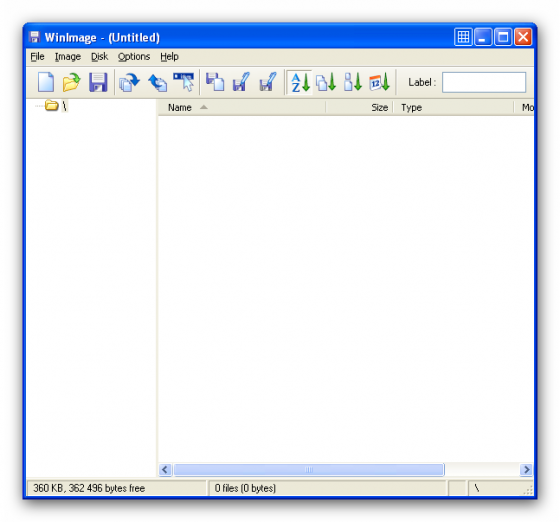This screenshot has width=560, height=522.
Task: Toggle sort by size icon
Action: [353, 82]
